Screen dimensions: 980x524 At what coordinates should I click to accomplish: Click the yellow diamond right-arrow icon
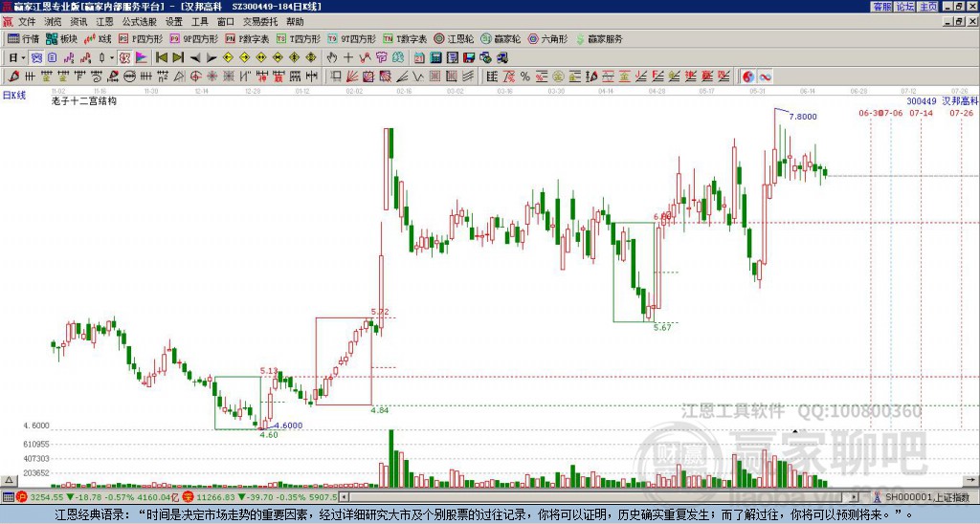pyautogui.click(x=244, y=58)
